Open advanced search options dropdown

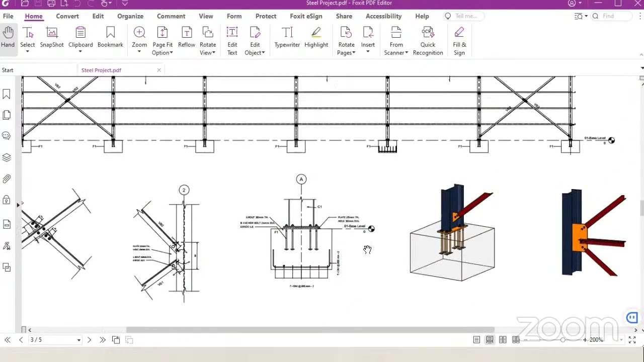point(581,16)
